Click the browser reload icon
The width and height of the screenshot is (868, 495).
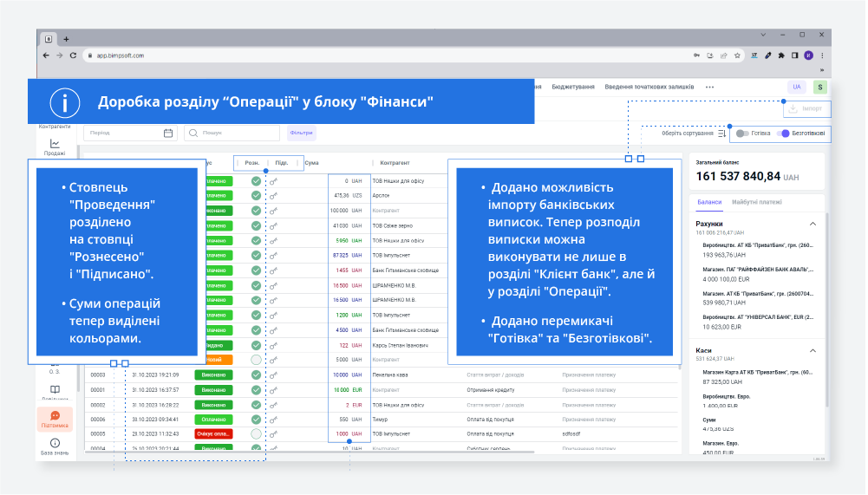coord(74,55)
